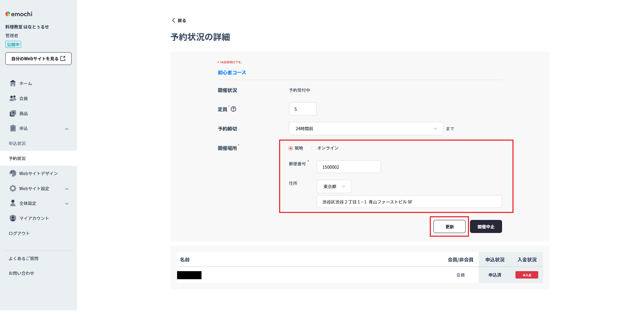This screenshot has width=644, height=311.
Task: Click the 申込状況 column header
Action: coord(495,259)
